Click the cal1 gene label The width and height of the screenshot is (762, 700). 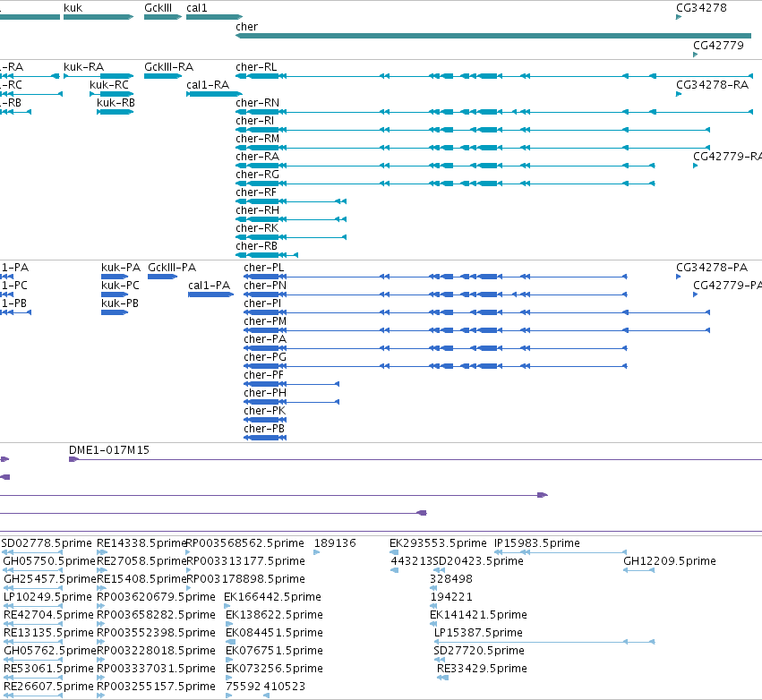coord(197,8)
